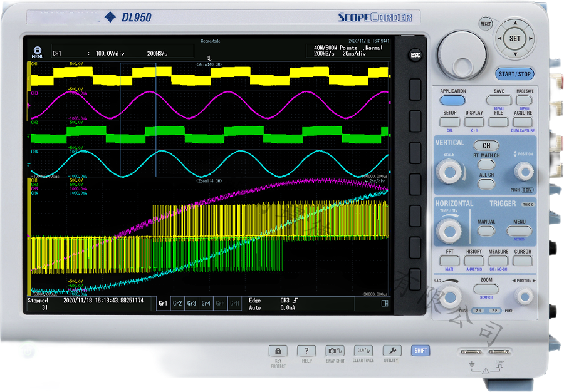The height and width of the screenshot is (392, 564).
Task: Switch to the Gr3 display group tab
Action: [192, 304]
